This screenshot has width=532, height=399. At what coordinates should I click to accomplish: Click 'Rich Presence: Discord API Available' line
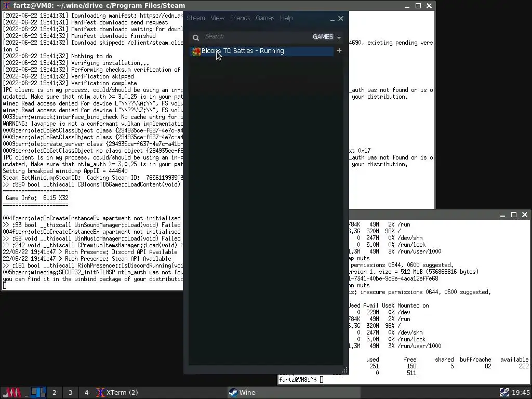click(121, 252)
